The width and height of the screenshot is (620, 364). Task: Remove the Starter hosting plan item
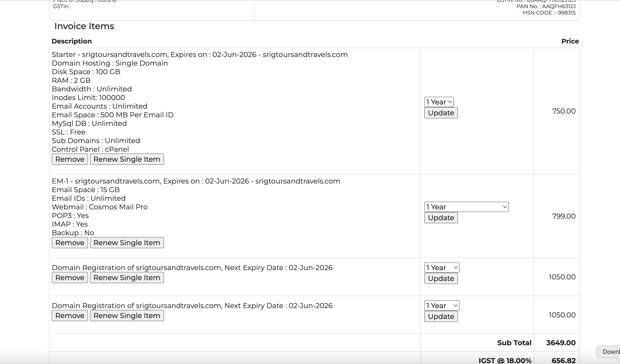(70, 159)
